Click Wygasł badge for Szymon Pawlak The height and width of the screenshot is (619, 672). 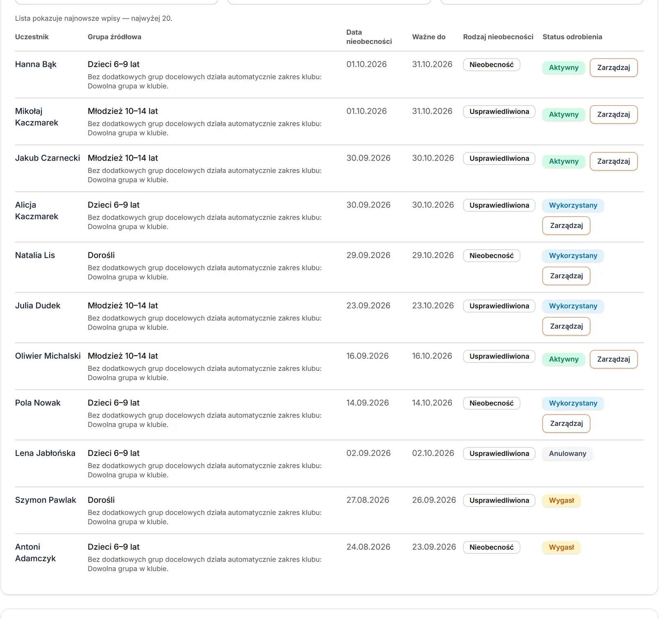(x=561, y=500)
